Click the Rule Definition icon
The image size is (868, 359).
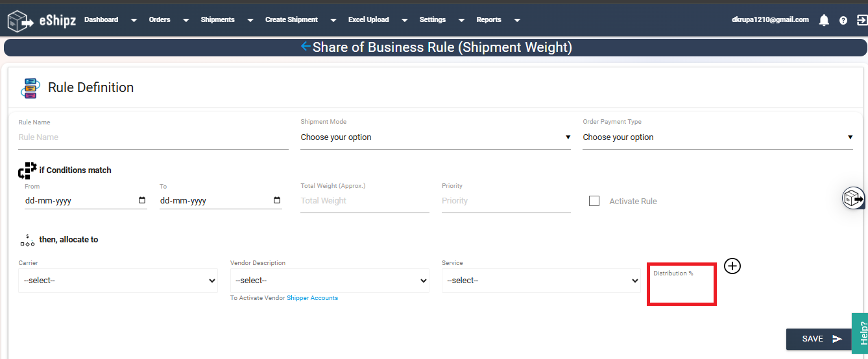(x=30, y=88)
